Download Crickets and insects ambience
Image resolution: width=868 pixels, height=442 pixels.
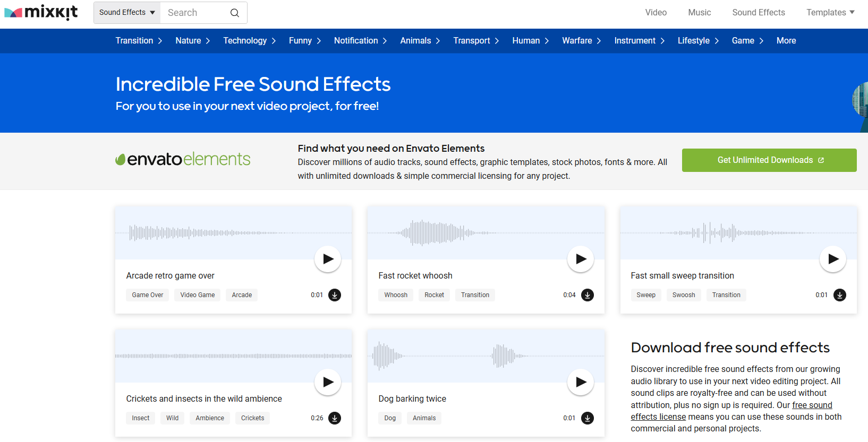click(x=335, y=418)
